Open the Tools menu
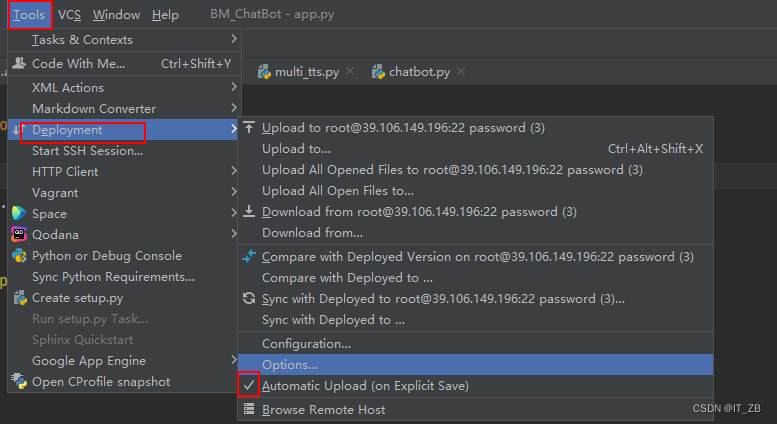Image resolution: width=777 pixels, height=424 pixels. click(x=29, y=15)
